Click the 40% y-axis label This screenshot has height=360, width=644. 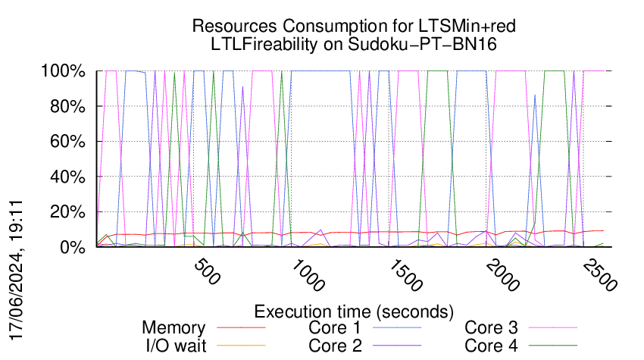(67, 177)
